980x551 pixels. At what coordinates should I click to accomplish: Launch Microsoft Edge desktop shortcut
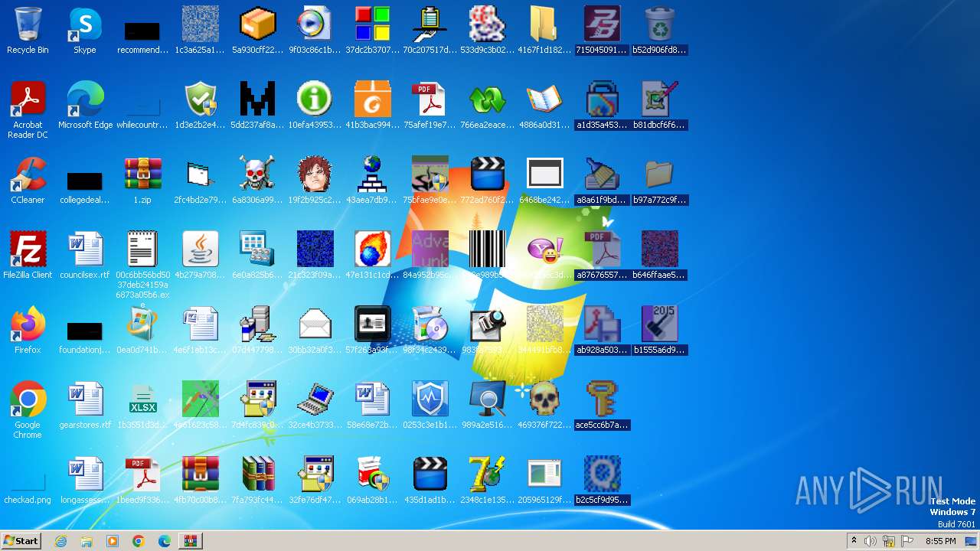point(85,106)
